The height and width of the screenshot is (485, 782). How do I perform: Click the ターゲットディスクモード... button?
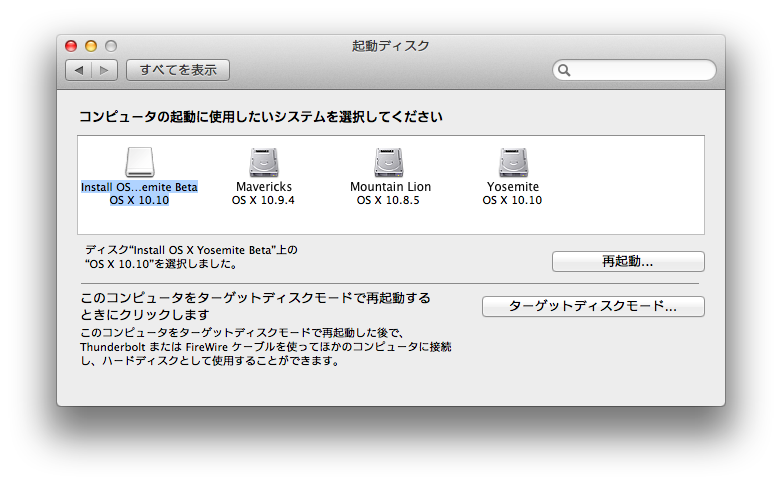pos(593,306)
